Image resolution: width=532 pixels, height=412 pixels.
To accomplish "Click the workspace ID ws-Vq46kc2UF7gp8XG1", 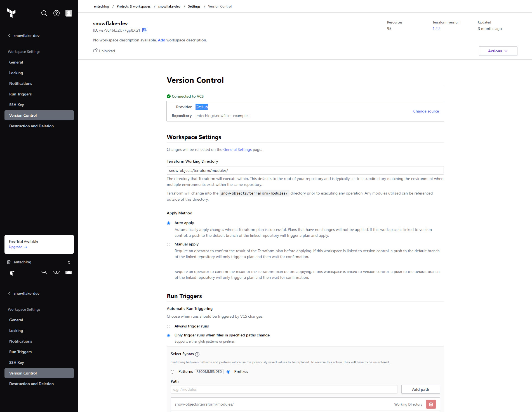I will click(119, 30).
